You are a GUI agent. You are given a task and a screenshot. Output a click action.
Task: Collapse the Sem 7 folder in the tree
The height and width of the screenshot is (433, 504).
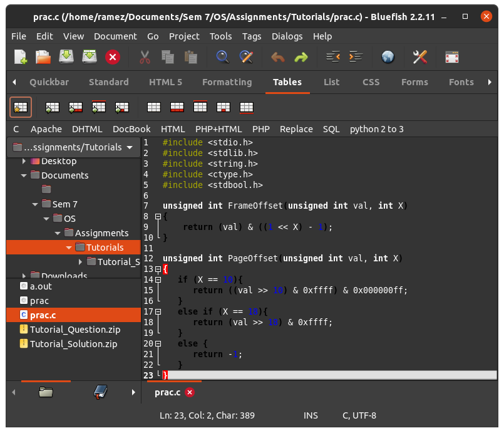[x=35, y=204]
